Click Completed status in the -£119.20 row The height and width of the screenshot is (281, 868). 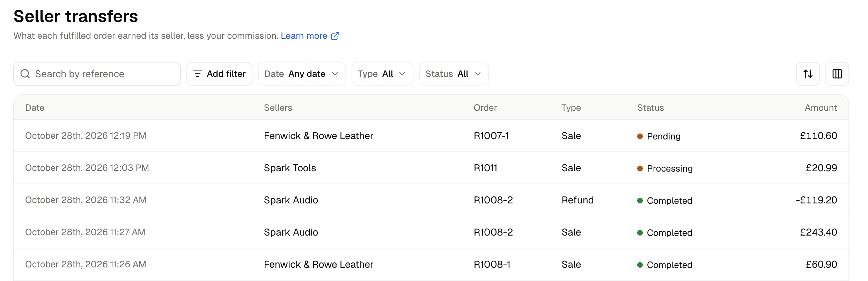click(x=664, y=200)
